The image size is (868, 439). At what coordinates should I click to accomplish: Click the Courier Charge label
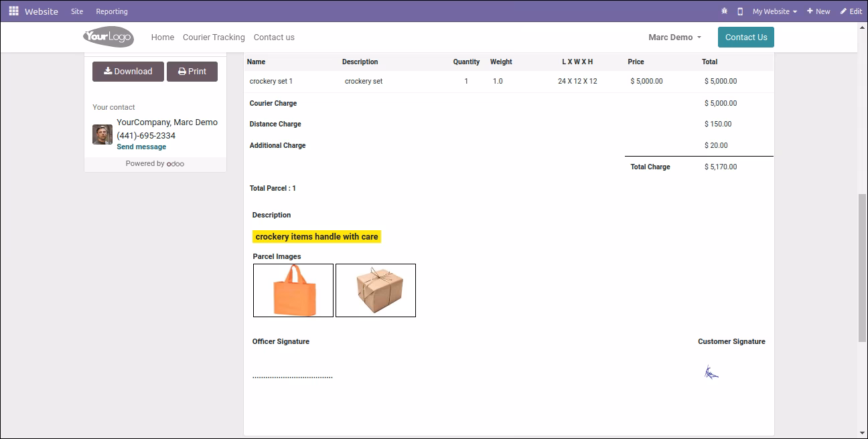273,103
